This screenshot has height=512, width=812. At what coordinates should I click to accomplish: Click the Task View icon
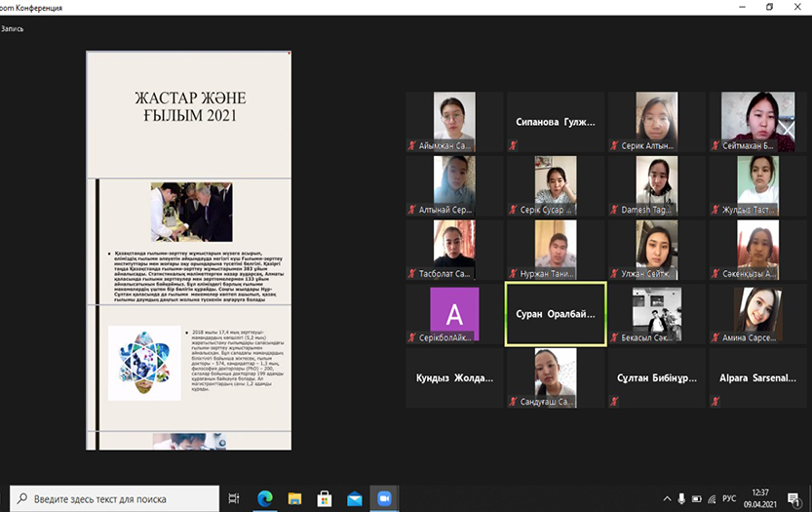[x=234, y=498]
